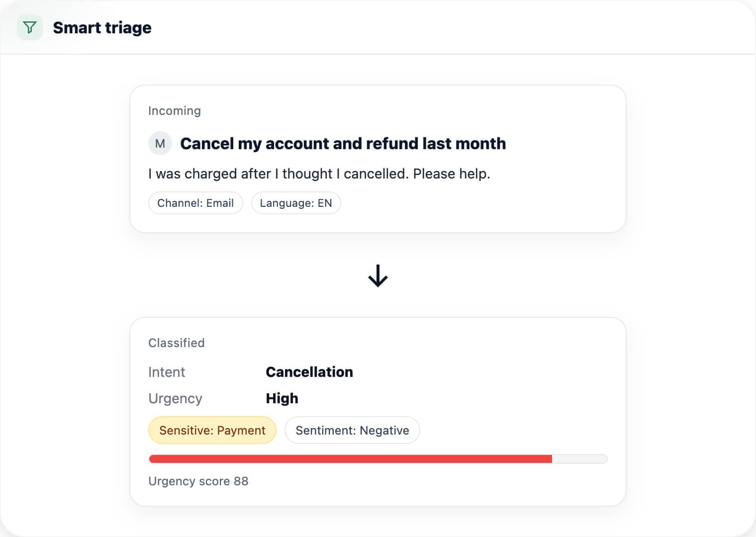This screenshot has height=537, width=756.
Task: Expand the Language: EN options
Action: (296, 203)
